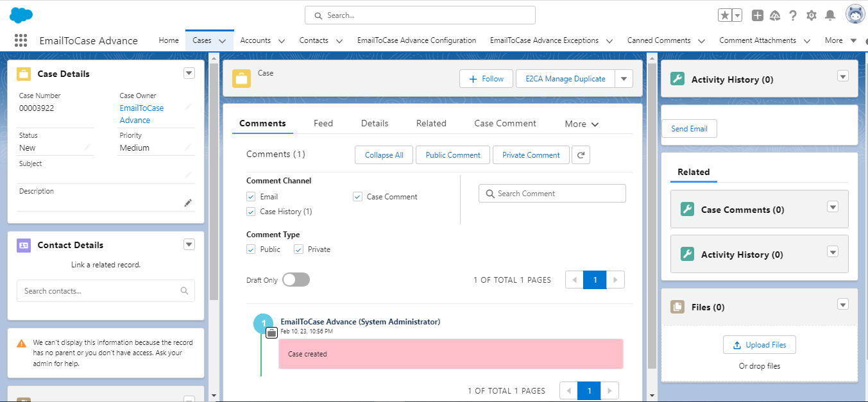Screen dimensions: 868x402
Task: Open the global actions plus menu
Action: (x=758, y=15)
